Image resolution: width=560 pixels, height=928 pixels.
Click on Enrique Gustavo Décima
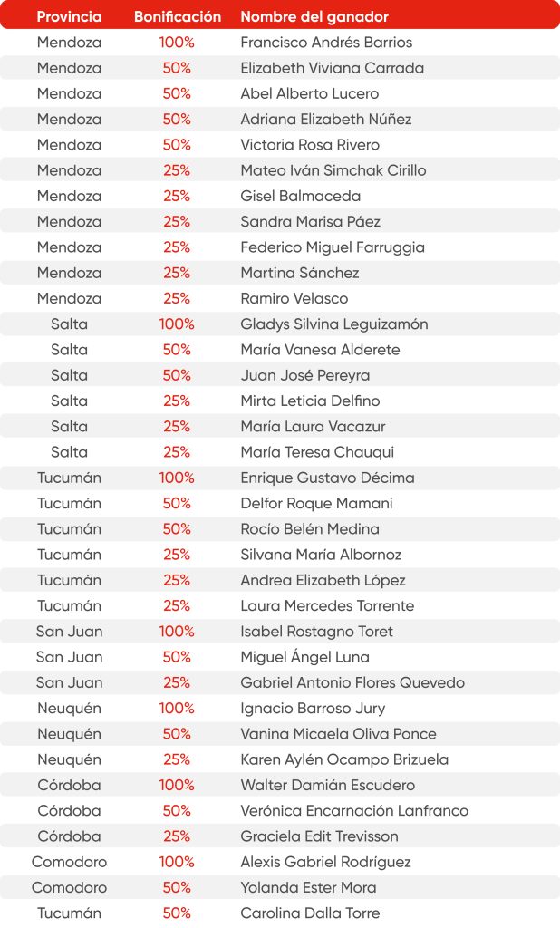click(327, 478)
